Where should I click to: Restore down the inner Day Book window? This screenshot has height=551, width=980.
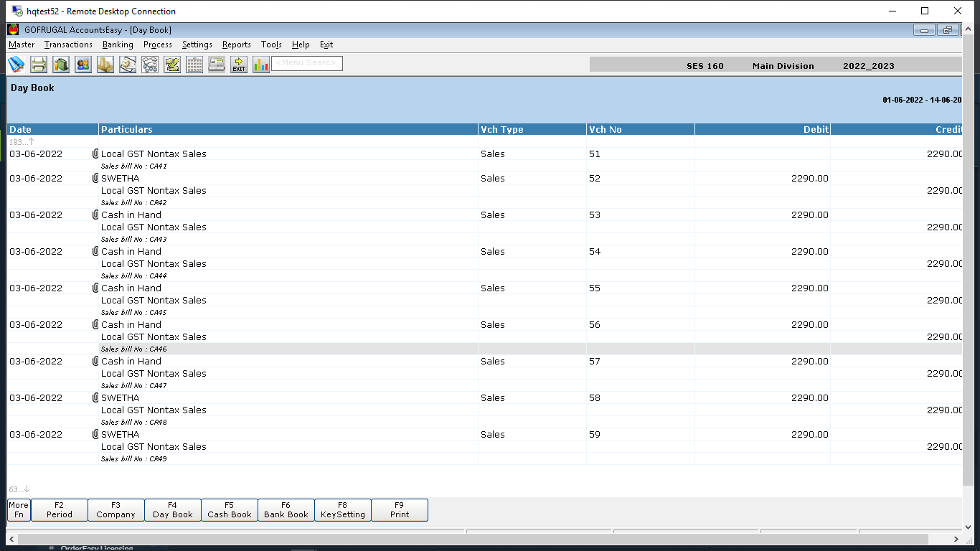coord(948,30)
